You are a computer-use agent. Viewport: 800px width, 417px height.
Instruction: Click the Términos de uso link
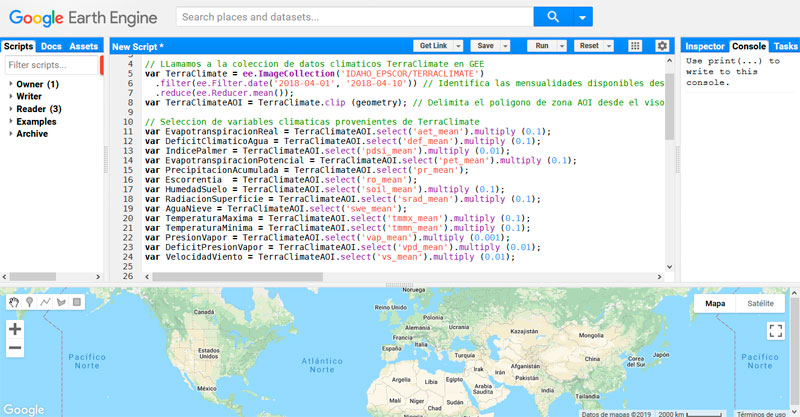pyautogui.click(x=761, y=414)
